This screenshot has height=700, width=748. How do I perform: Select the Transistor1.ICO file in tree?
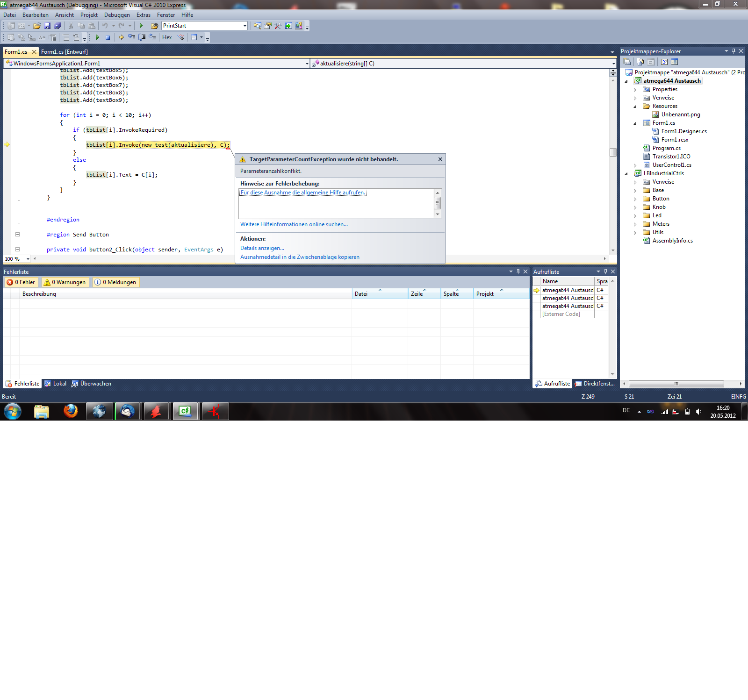(x=671, y=157)
